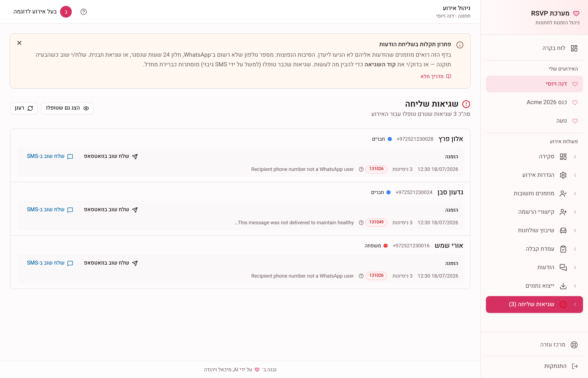Click the הודעות chat bubbles icon
This screenshot has height=378, width=588.
(563, 268)
